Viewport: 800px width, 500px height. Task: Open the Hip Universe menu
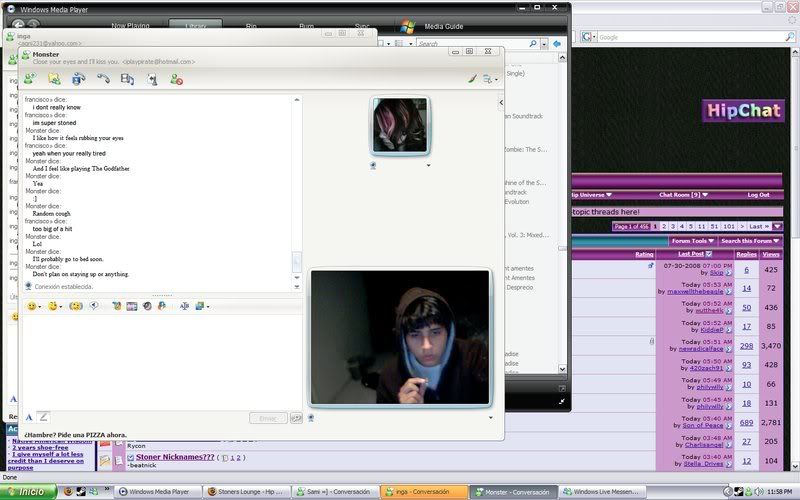[592, 195]
